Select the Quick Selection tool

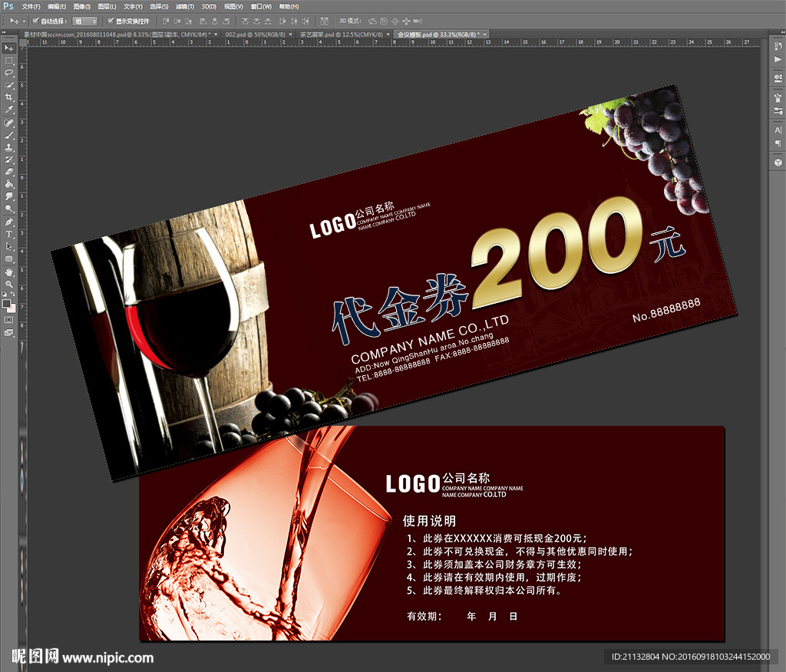pyautogui.click(x=9, y=85)
